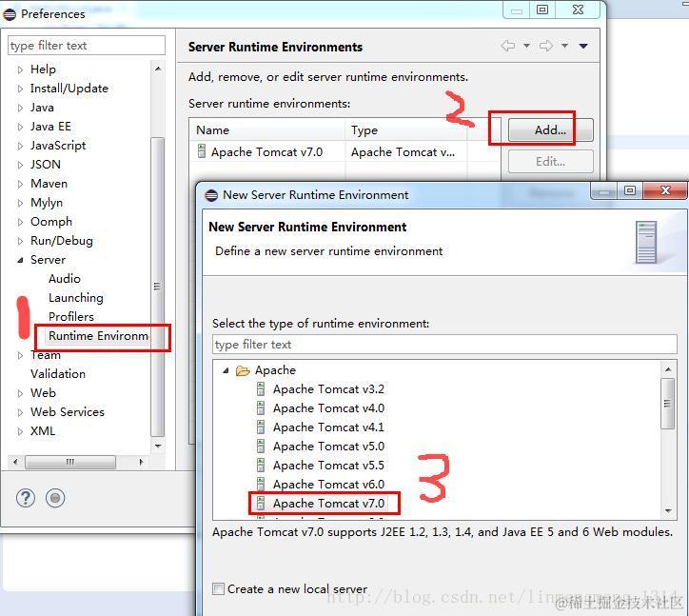Viewport: 689px width, 616px height.
Task: Select the Validation preferences item
Action: coord(58,374)
